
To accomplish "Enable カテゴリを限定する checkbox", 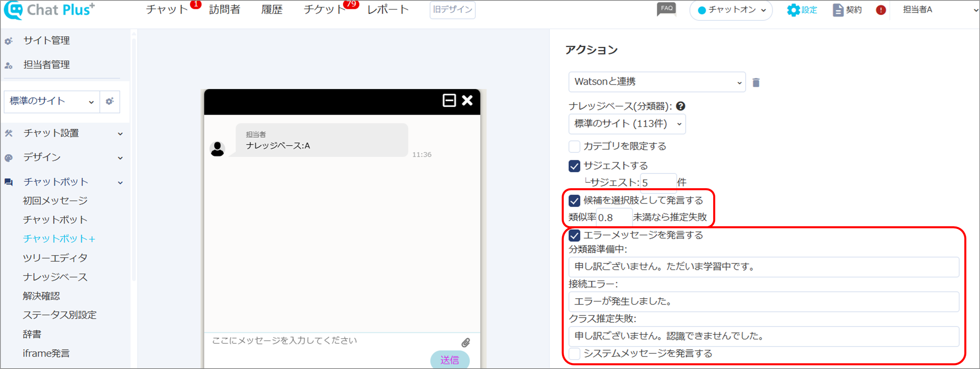I will (574, 146).
